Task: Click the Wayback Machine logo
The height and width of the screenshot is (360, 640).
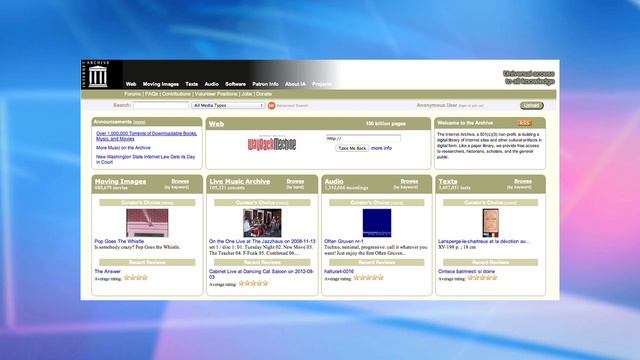Action: point(272,144)
